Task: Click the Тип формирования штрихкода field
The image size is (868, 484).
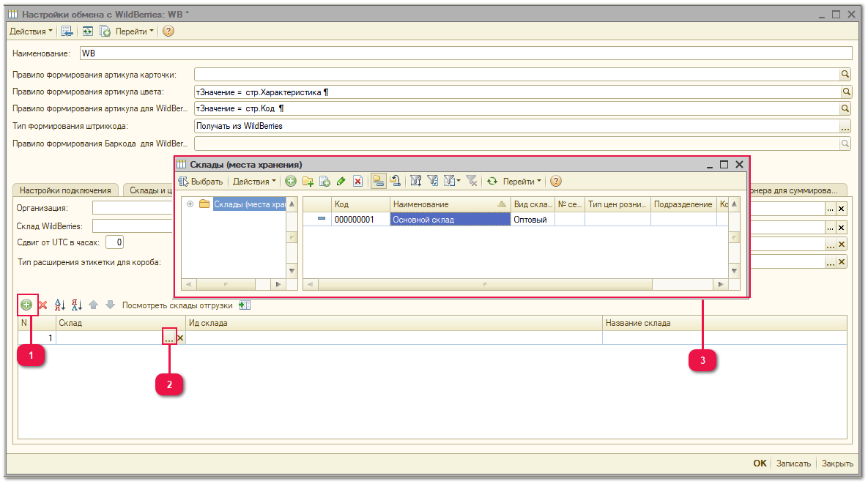Action: 517,126
